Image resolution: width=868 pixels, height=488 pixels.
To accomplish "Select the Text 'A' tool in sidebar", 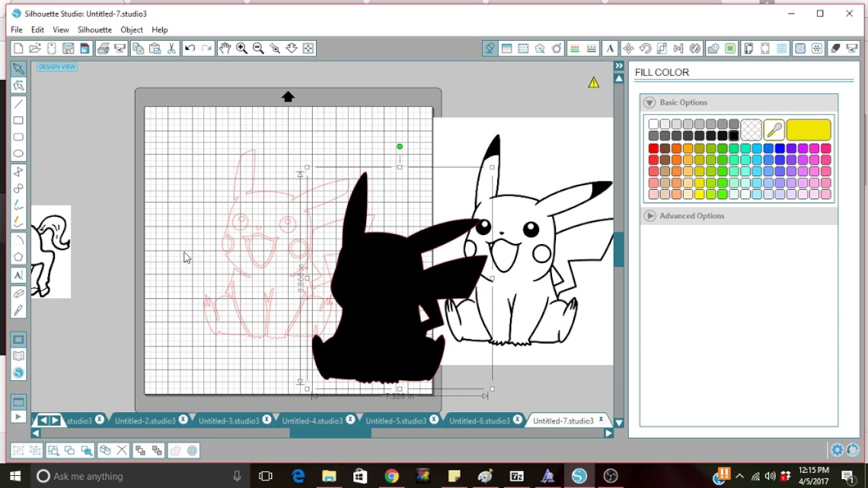I will click(18, 275).
